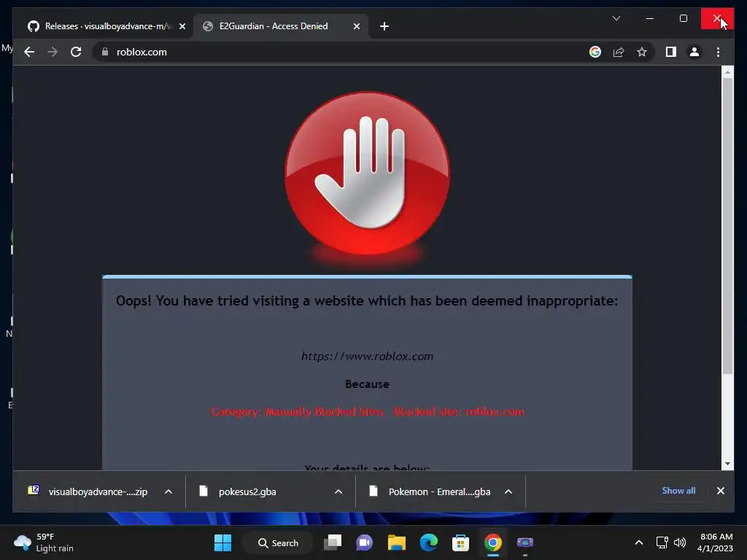747x560 pixels.
Task: Minimize the Chrome window
Action: pos(650,18)
